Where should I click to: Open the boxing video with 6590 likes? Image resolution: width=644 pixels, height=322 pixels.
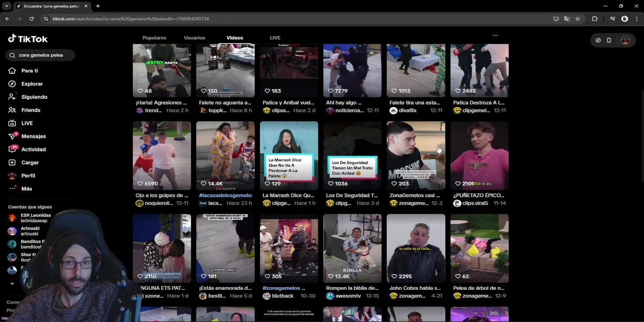point(162,156)
